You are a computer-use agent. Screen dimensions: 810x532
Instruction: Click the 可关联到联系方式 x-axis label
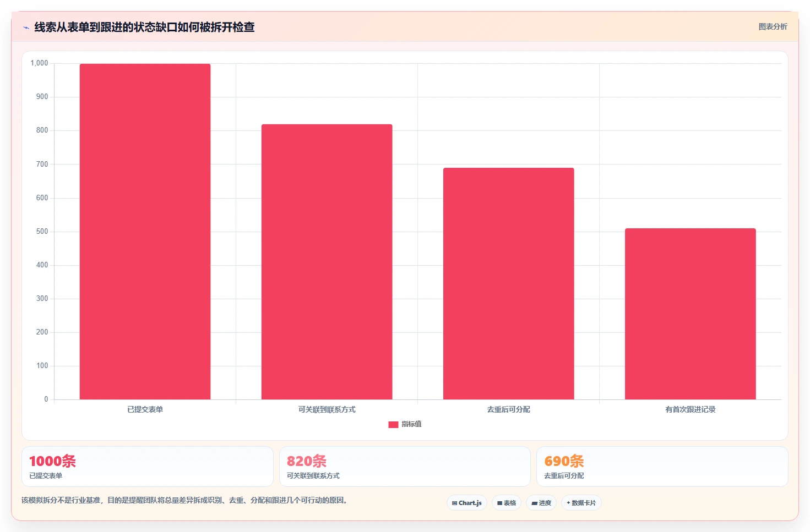(x=327, y=409)
